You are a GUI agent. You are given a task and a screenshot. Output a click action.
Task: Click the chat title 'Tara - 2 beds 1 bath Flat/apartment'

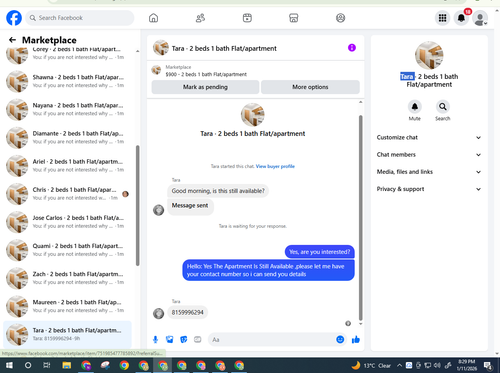click(224, 48)
